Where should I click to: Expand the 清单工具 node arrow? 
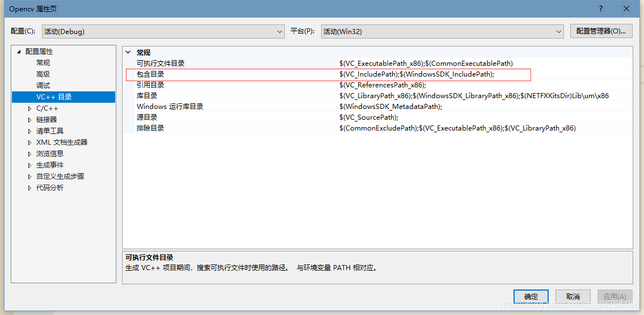30,131
